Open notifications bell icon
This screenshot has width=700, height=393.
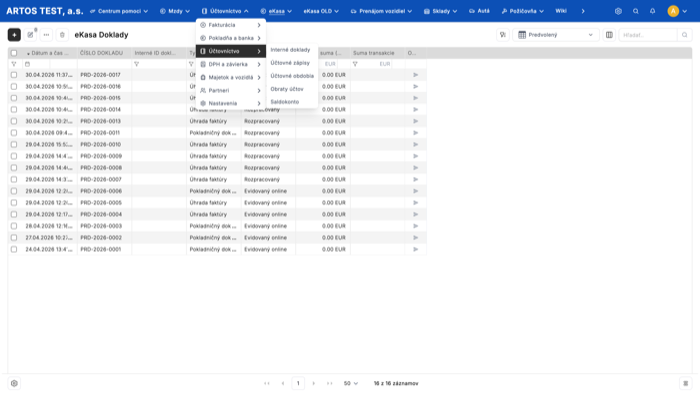tap(652, 11)
